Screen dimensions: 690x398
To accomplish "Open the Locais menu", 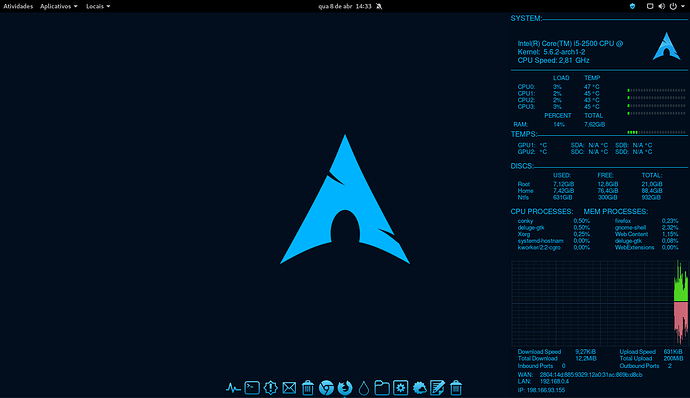I will pyautogui.click(x=98, y=6).
